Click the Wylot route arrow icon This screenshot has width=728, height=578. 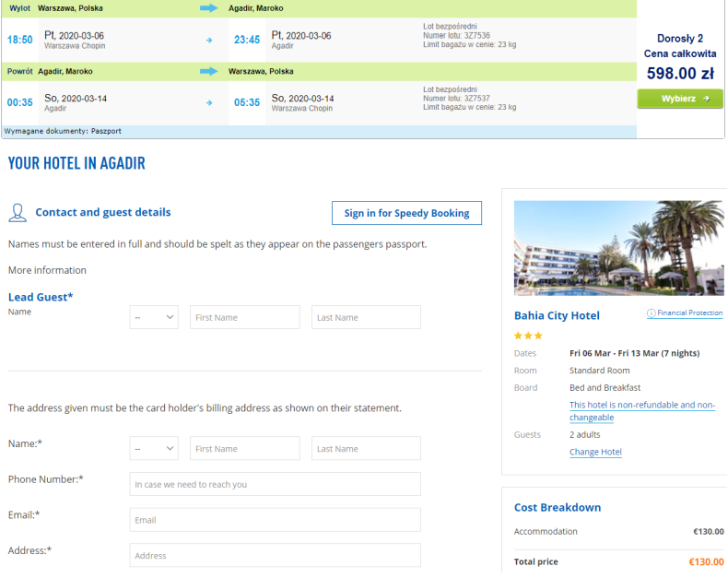pyautogui.click(x=209, y=8)
